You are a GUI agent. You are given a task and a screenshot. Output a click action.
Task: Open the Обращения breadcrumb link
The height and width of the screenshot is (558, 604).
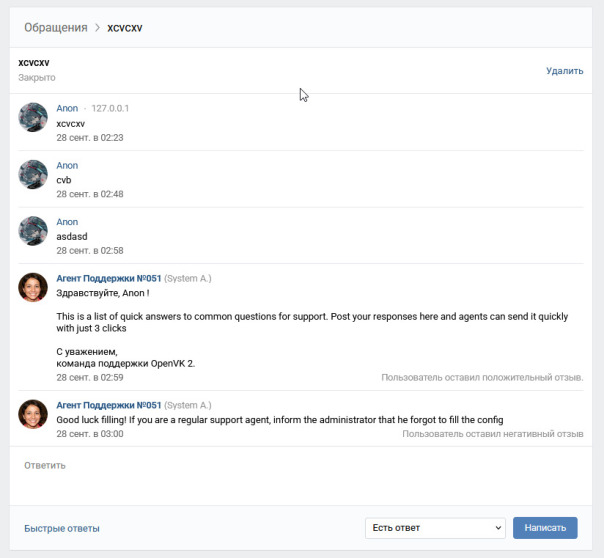[x=56, y=28]
